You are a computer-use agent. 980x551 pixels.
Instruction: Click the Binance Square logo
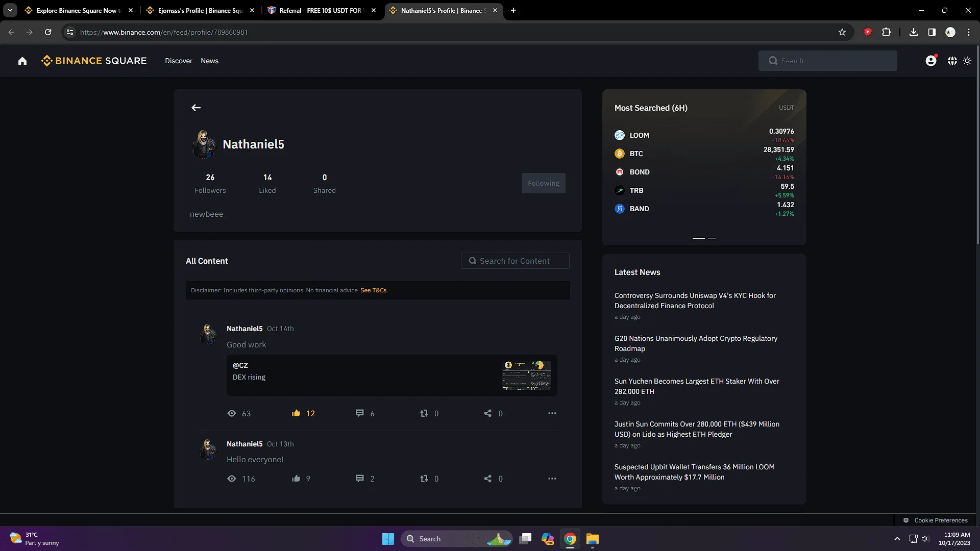pyautogui.click(x=94, y=61)
